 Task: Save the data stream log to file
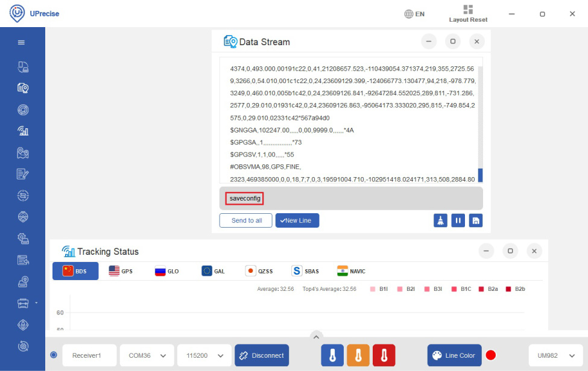476,220
